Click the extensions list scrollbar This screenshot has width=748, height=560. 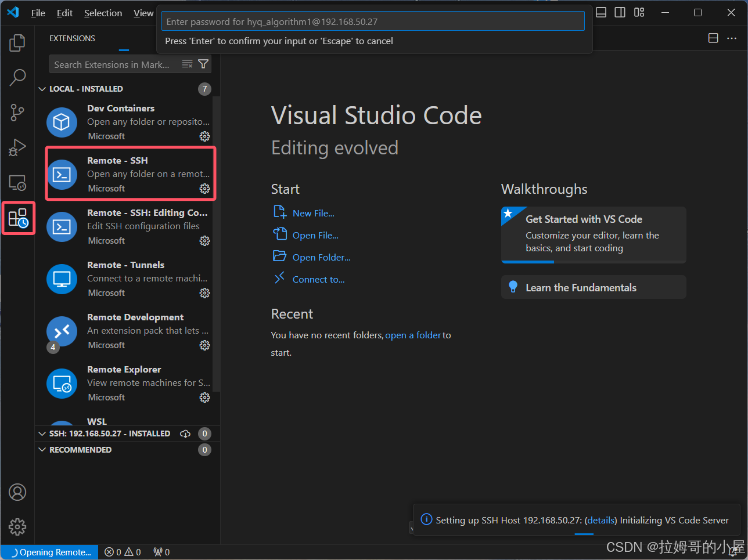click(x=216, y=244)
